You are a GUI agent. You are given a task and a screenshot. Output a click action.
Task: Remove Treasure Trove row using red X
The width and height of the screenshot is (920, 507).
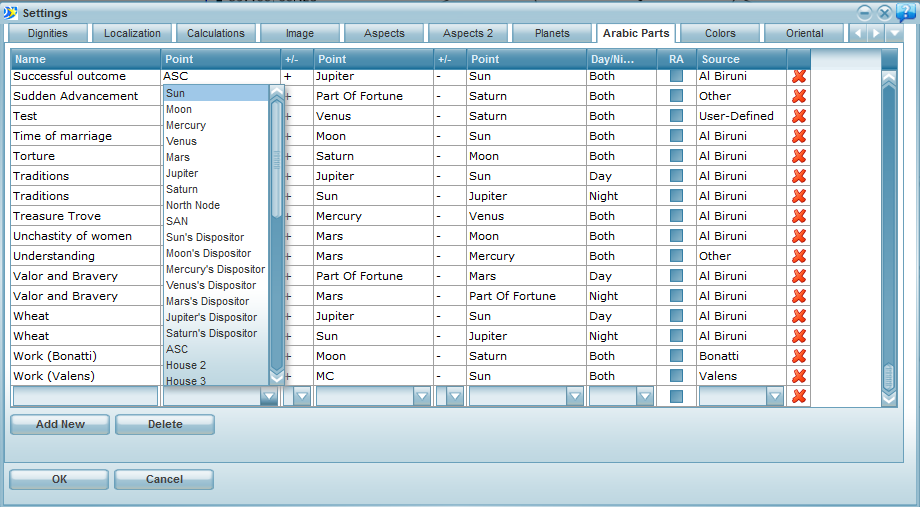pyautogui.click(x=799, y=216)
